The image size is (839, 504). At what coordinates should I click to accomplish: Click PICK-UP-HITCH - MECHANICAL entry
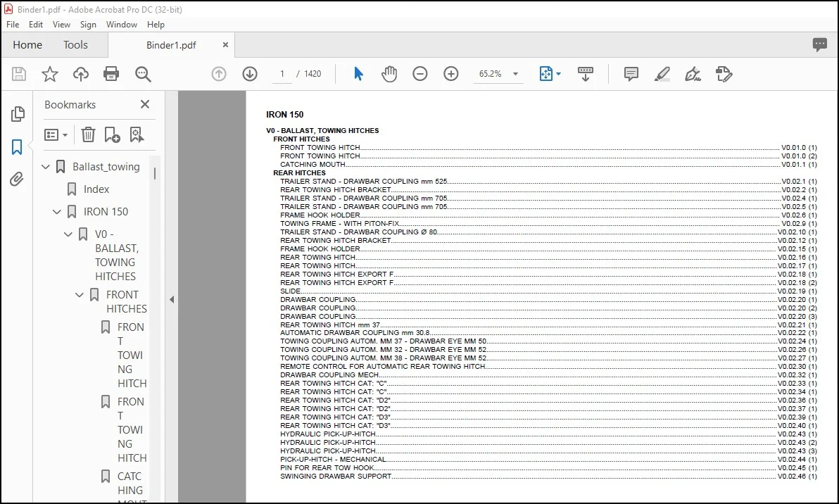[548, 460]
